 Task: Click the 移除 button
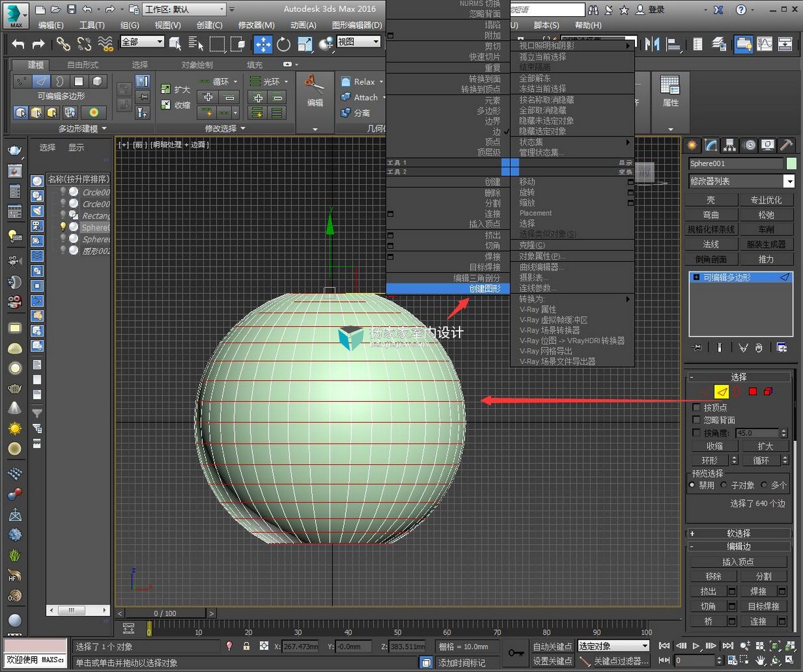(x=713, y=576)
